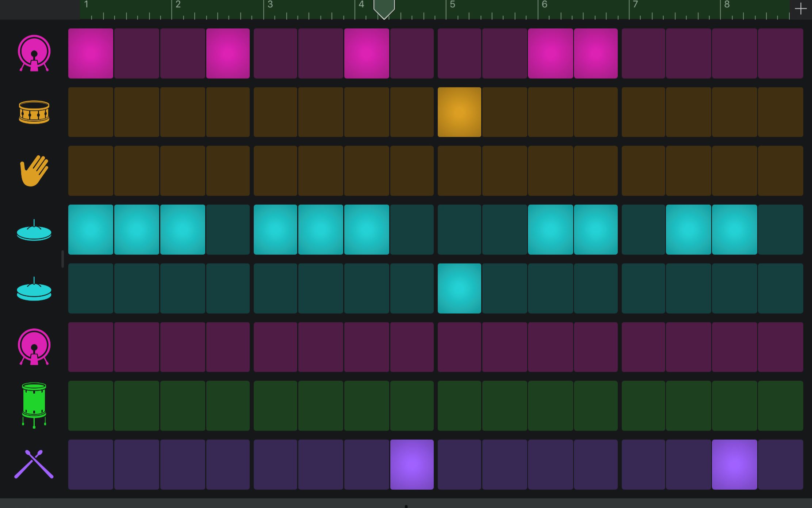Jump to bar 1 on the ruler
This screenshot has height=508, width=812.
click(x=87, y=5)
